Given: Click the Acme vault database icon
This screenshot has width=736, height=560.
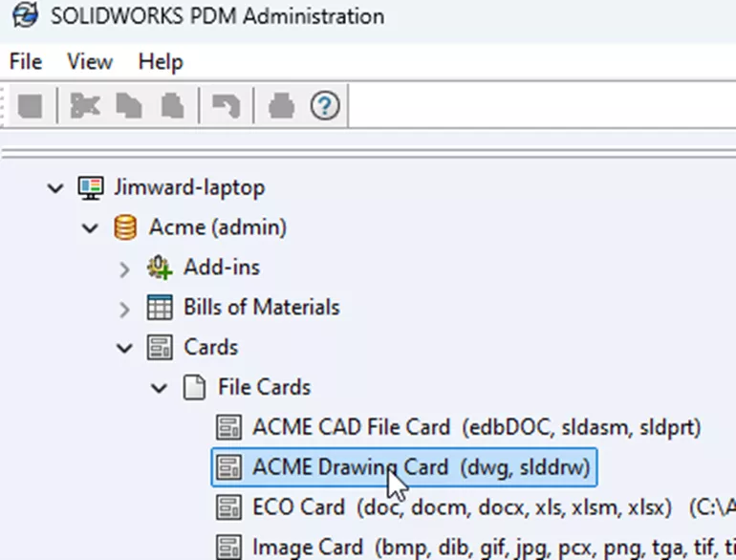Looking at the screenshot, I should [x=125, y=227].
